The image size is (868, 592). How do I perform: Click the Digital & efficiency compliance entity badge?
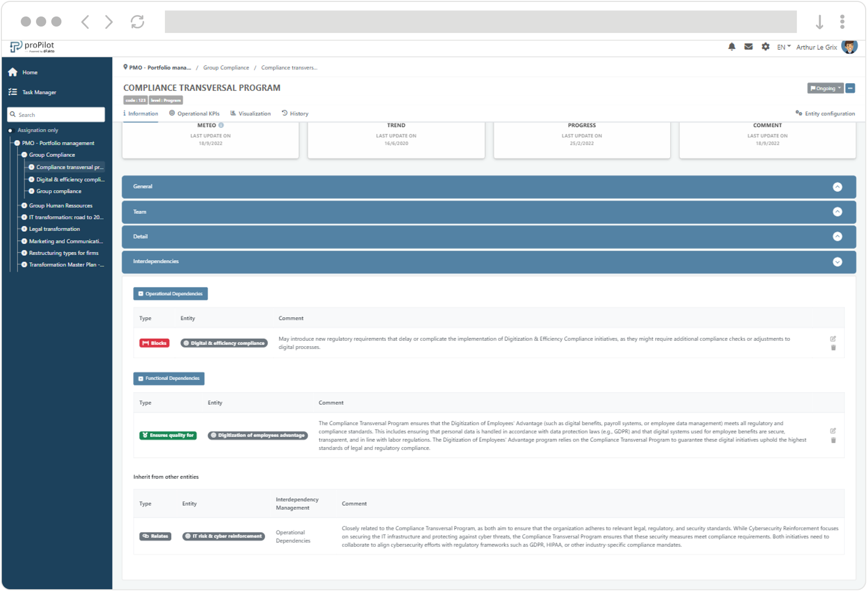(x=224, y=343)
